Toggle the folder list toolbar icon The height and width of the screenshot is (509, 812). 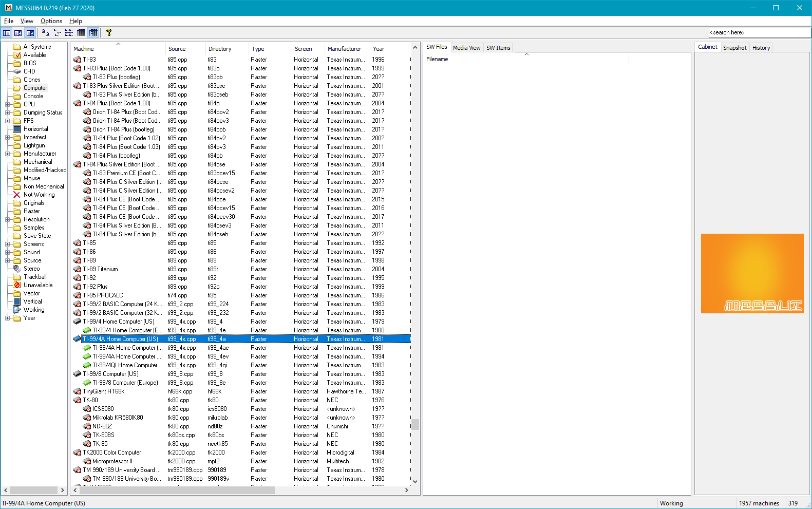[7, 33]
